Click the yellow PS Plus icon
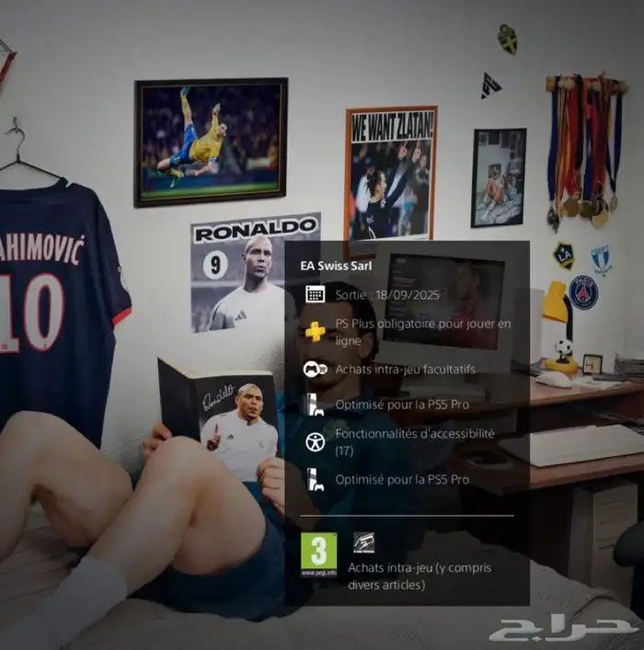Screen dimensions: 644x650 point(316,332)
